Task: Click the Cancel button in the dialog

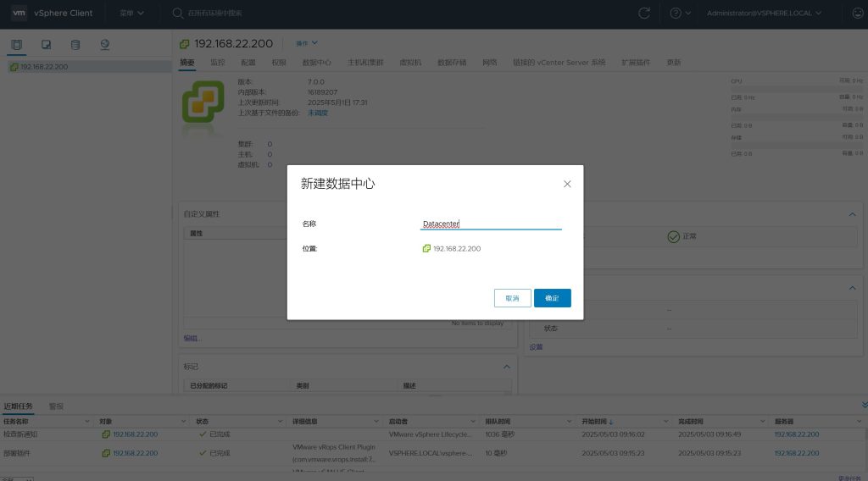Action: pos(512,298)
